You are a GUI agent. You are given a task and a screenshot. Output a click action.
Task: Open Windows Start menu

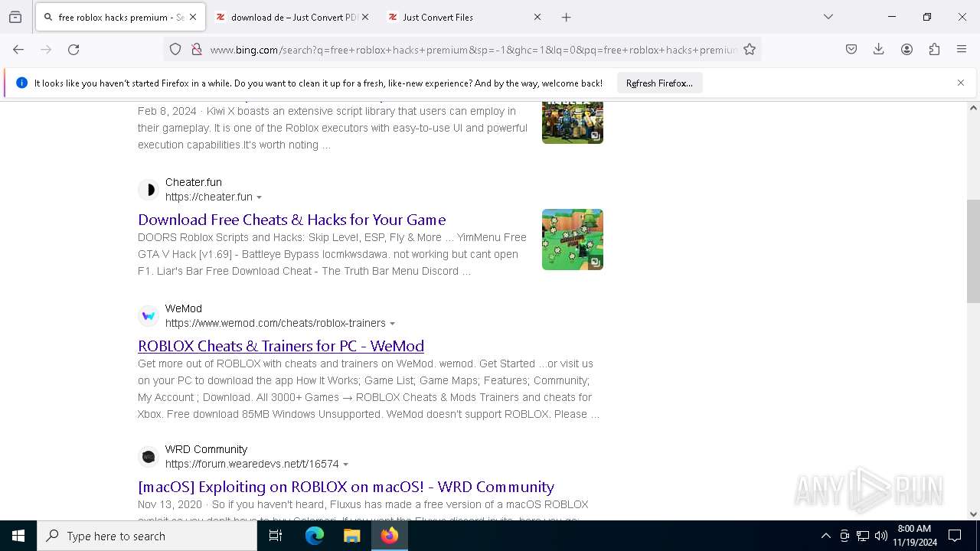(18, 536)
